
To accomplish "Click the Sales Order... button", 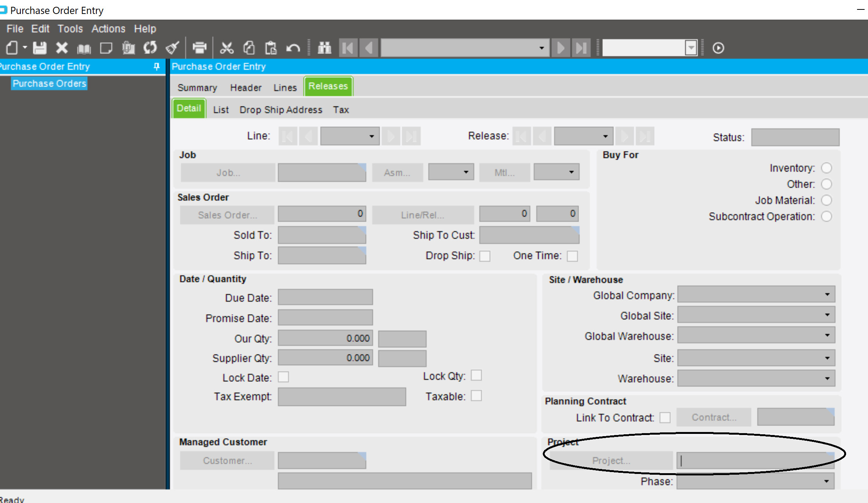I will coord(227,215).
